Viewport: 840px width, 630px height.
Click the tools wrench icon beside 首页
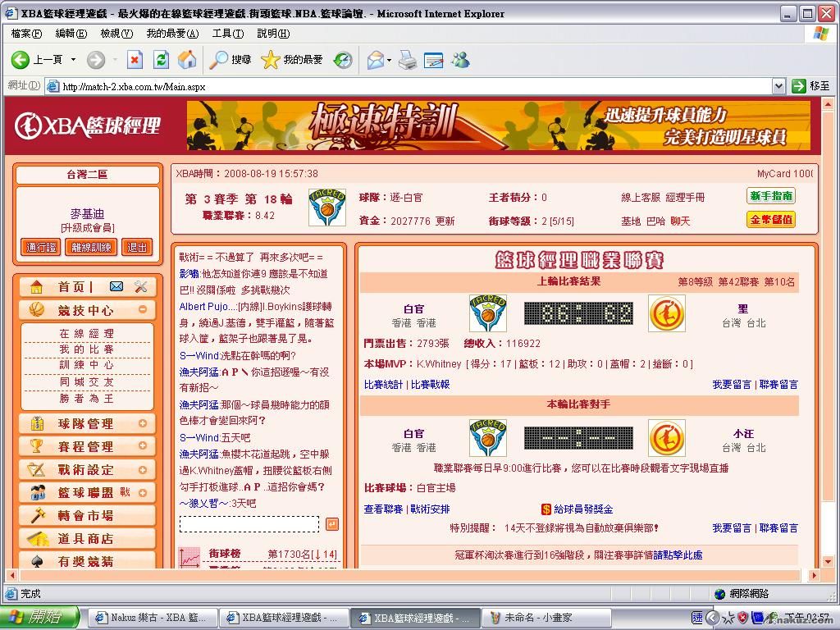141,286
